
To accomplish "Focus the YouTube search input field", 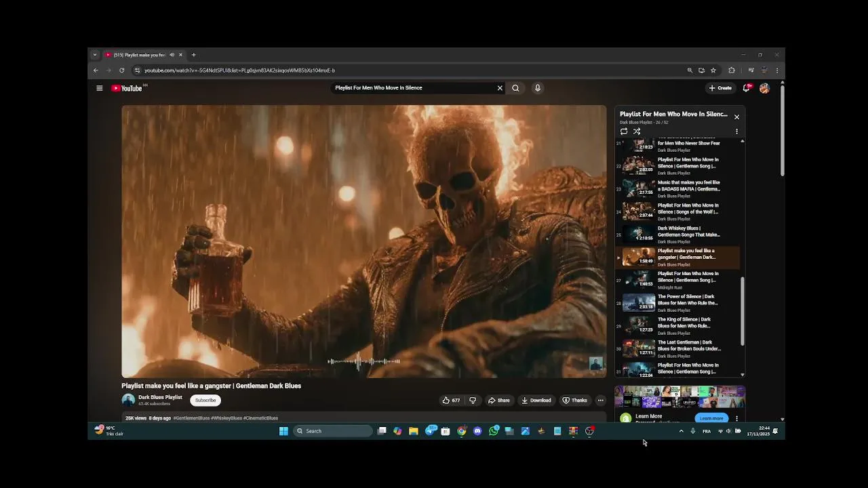I will pyautogui.click(x=414, y=88).
